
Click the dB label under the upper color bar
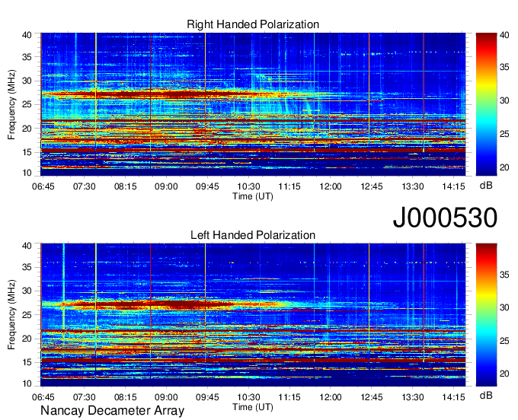click(x=486, y=186)
